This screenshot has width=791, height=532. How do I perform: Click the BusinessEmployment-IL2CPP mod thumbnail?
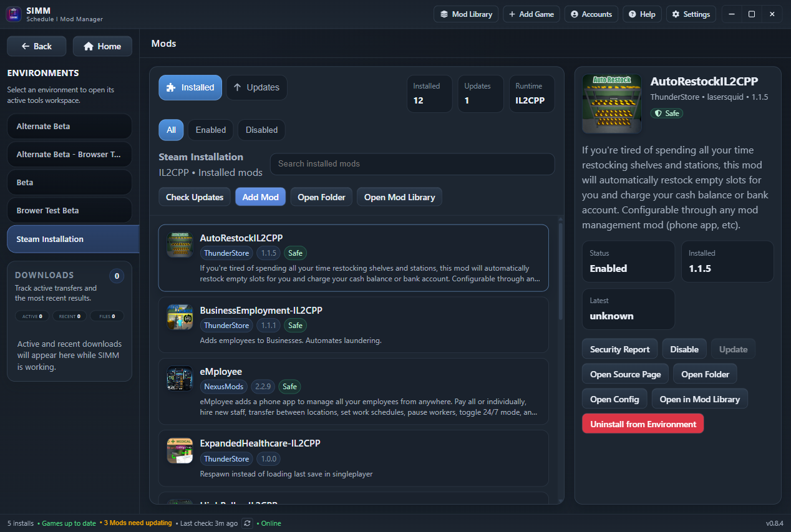180,317
